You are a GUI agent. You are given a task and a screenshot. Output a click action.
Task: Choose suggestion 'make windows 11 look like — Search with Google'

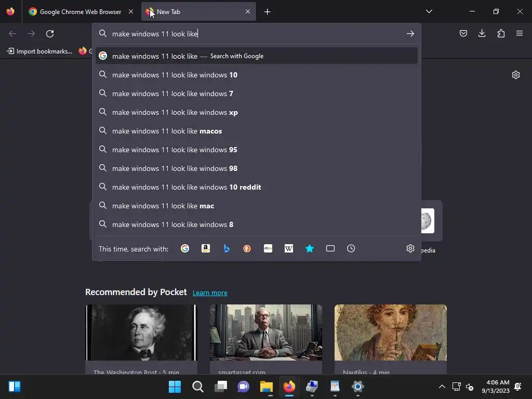tap(257, 56)
